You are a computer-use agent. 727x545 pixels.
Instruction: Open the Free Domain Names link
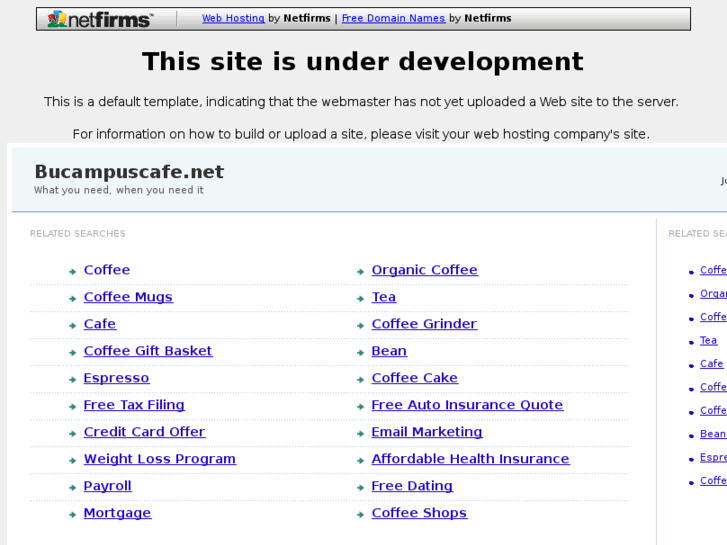click(393, 18)
